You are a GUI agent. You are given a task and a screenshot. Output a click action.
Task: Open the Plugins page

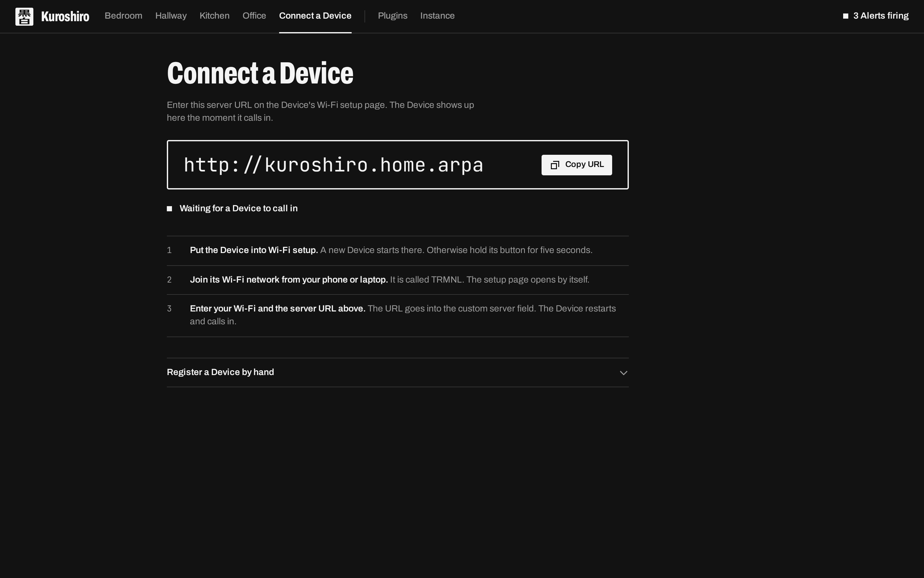392,16
